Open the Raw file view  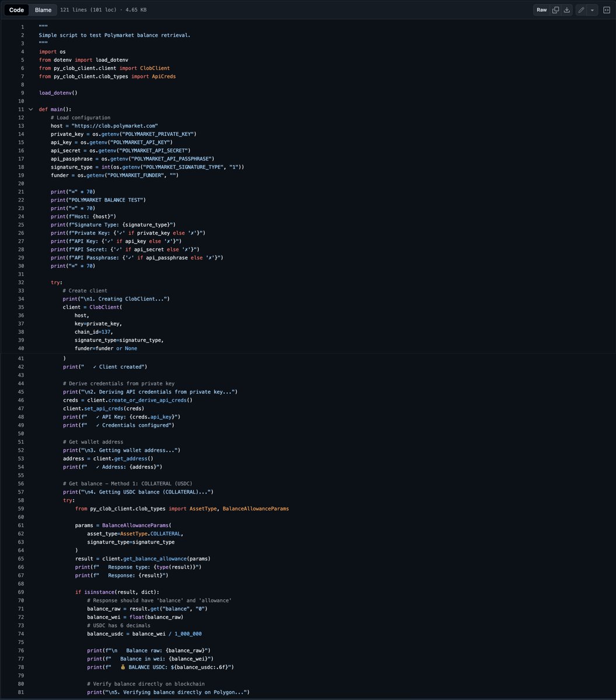click(542, 10)
